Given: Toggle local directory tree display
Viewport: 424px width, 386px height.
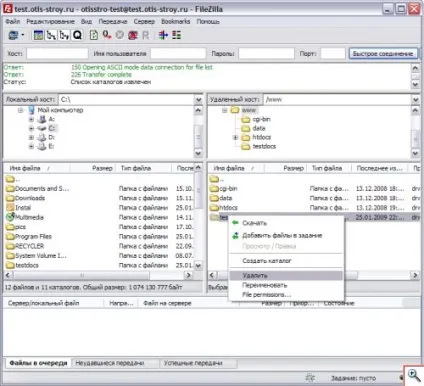Looking at the screenshot, I should 51,35.
